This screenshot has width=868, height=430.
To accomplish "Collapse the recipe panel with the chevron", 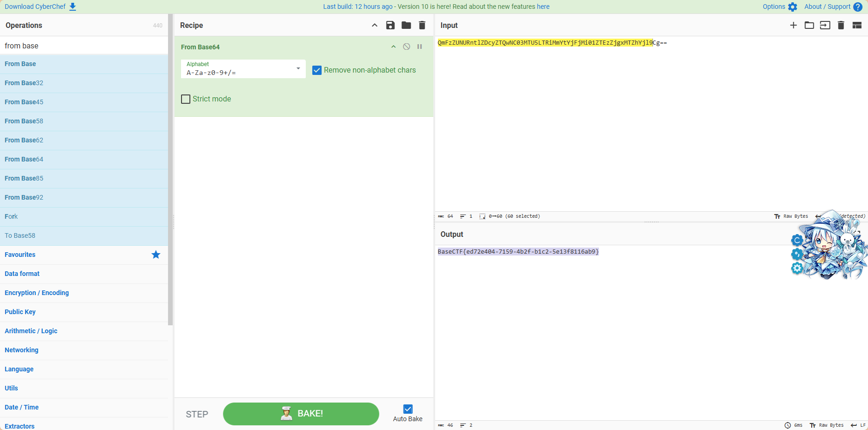I will click(x=374, y=25).
